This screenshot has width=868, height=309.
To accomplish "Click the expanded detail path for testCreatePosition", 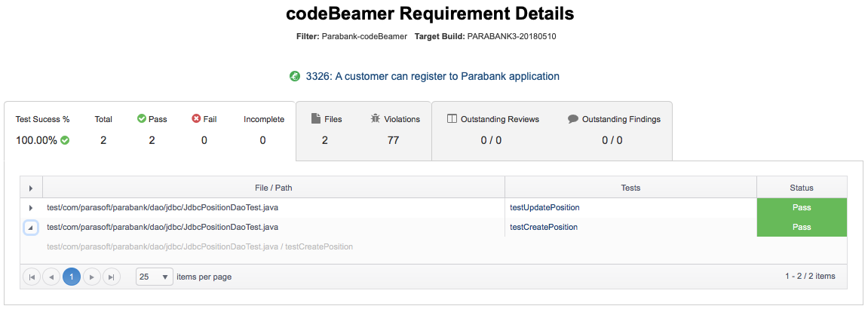I will point(200,246).
